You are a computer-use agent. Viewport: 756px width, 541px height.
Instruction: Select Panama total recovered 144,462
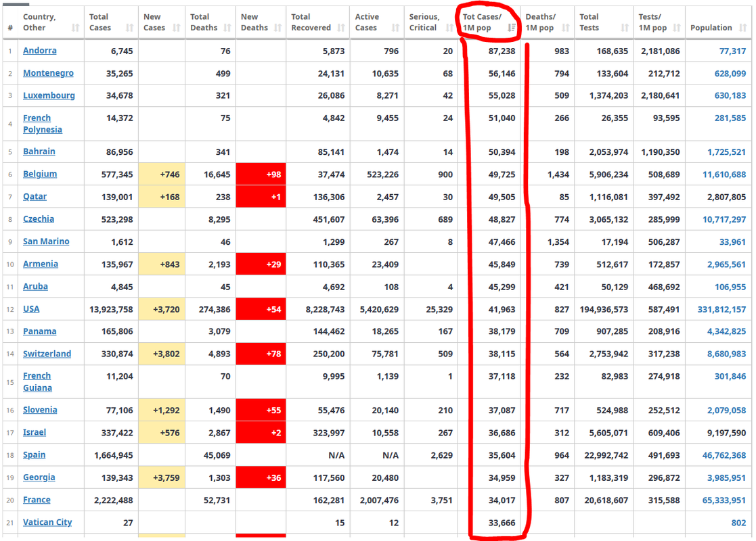(329, 331)
